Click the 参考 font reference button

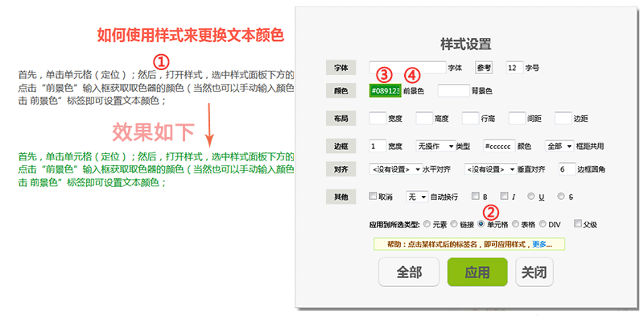coord(484,68)
